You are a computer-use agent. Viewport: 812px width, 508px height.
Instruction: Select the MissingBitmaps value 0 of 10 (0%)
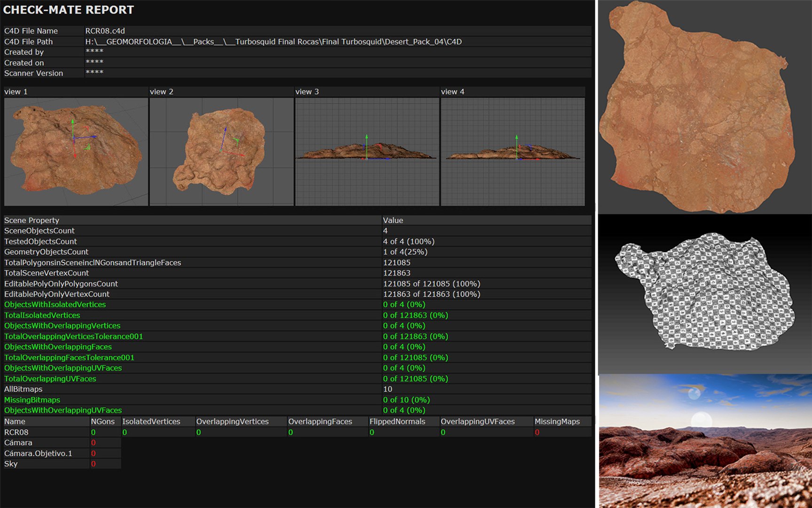click(406, 400)
